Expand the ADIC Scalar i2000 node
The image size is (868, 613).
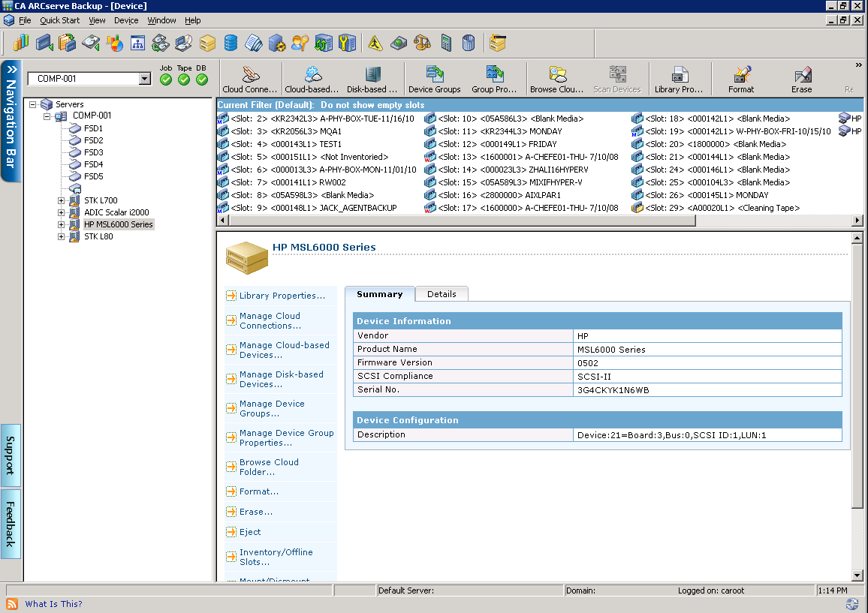click(x=62, y=212)
